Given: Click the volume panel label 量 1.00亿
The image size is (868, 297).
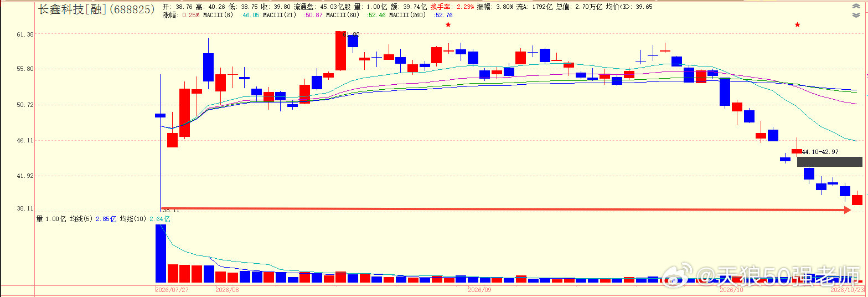Looking at the screenshot, I should pyautogui.click(x=51, y=219).
